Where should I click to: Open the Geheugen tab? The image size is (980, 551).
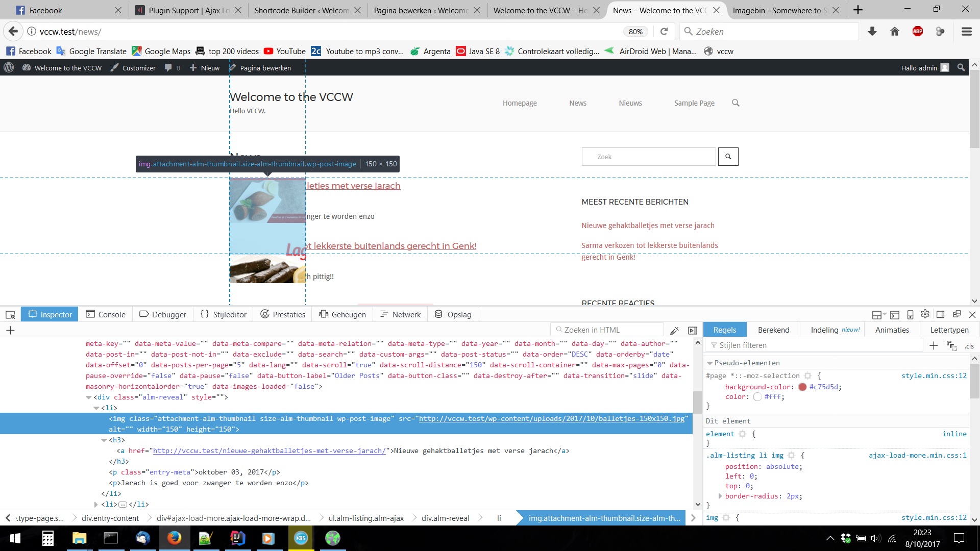(x=342, y=315)
